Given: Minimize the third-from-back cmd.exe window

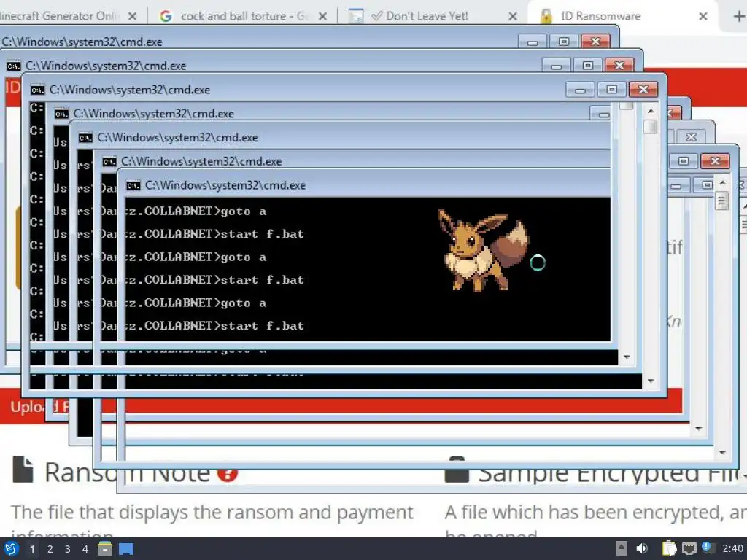Looking at the screenshot, I should click(580, 90).
